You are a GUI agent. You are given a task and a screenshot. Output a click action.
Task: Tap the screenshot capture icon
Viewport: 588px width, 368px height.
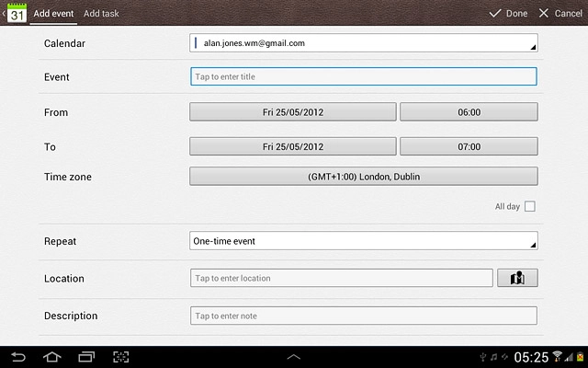point(121,356)
